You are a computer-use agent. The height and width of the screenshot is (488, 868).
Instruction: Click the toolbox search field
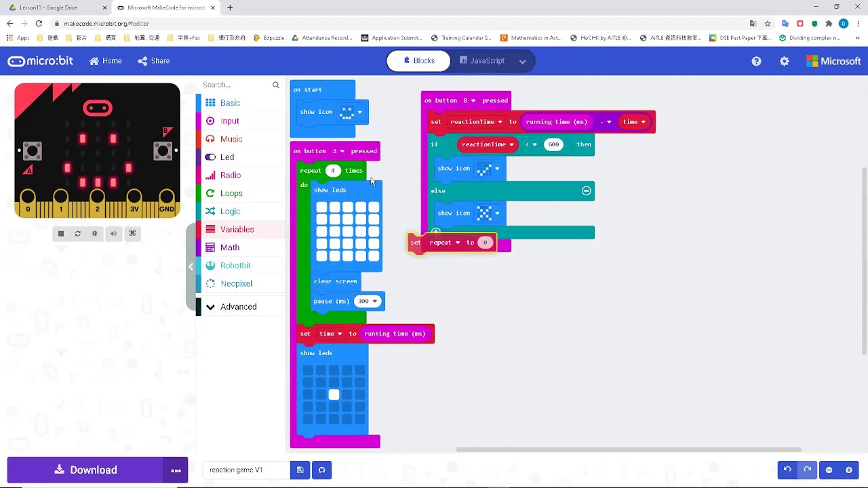235,85
